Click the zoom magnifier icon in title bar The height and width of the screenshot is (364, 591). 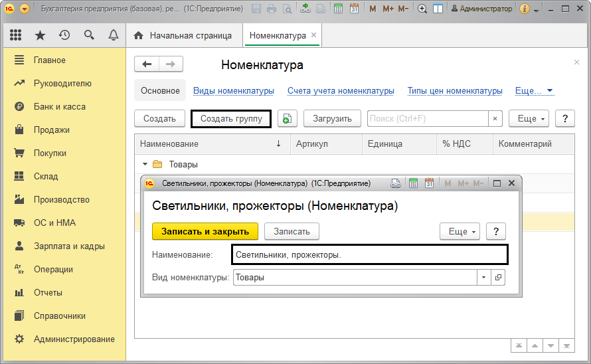click(x=422, y=9)
